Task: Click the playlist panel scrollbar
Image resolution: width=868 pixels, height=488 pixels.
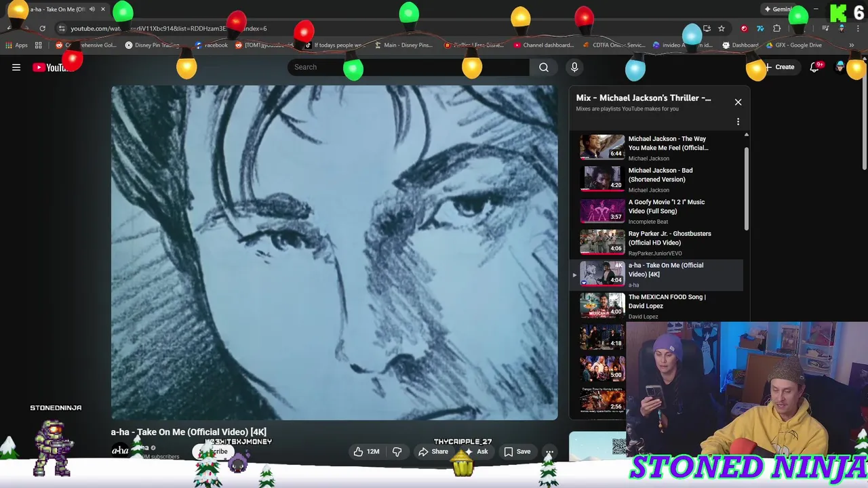Action: tap(747, 190)
